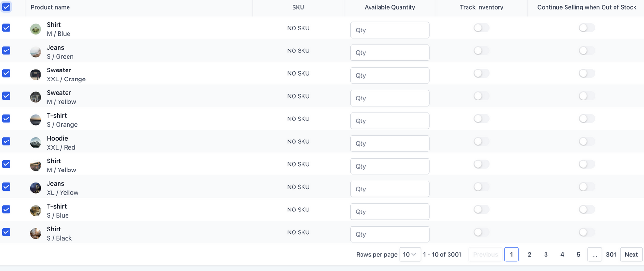Viewport: 644px width, 271px height.
Task: Click the Next page button
Action: click(x=631, y=254)
